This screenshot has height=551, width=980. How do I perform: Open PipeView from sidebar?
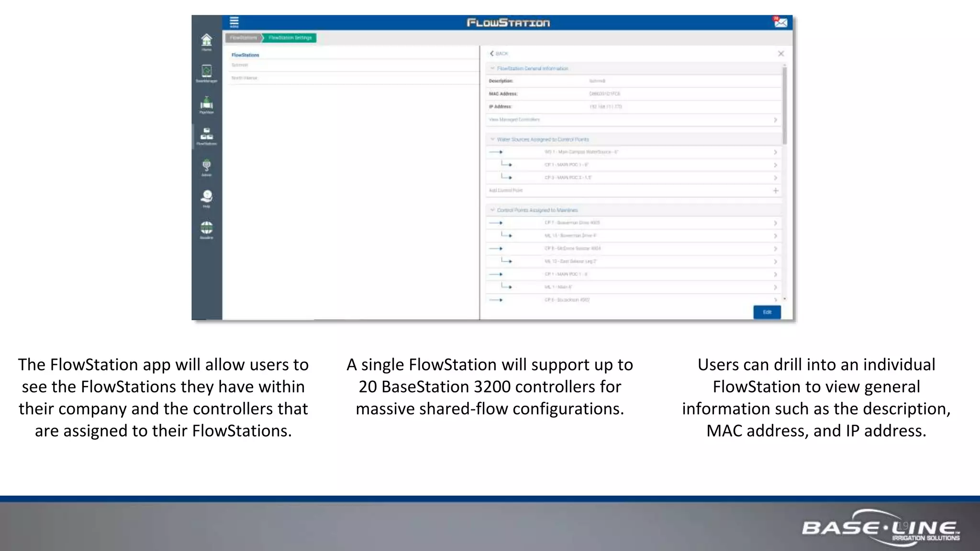206,105
